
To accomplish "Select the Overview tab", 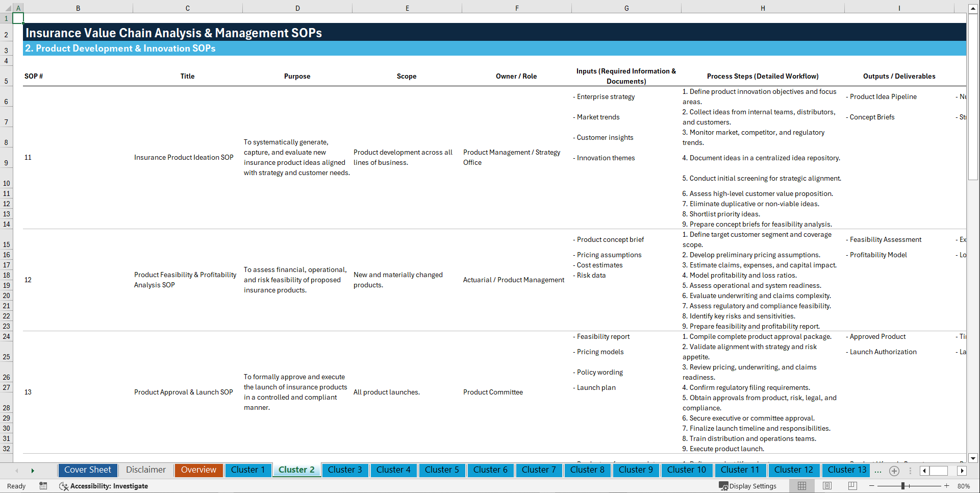I will point(198,470).
